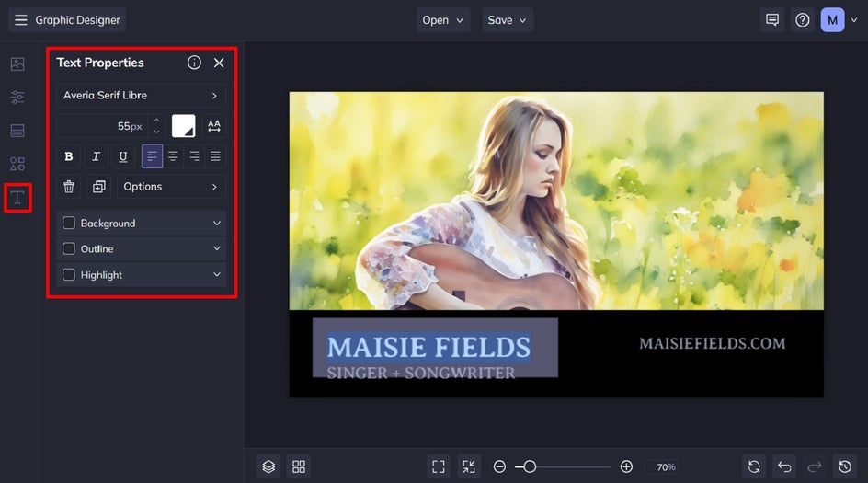Expand the Outline section chevron
Image resolution: width=868 pixels, height=483 pixels.
click(217, 248)
